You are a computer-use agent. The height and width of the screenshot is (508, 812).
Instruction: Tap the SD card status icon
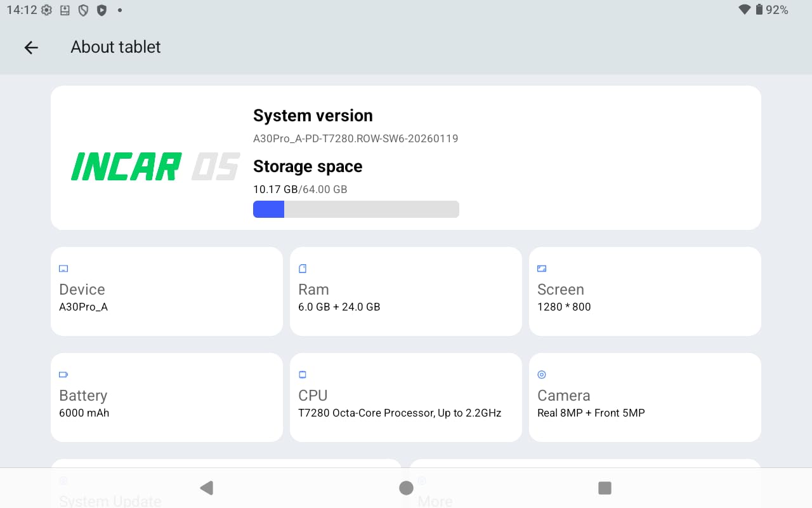coord(65,10)
